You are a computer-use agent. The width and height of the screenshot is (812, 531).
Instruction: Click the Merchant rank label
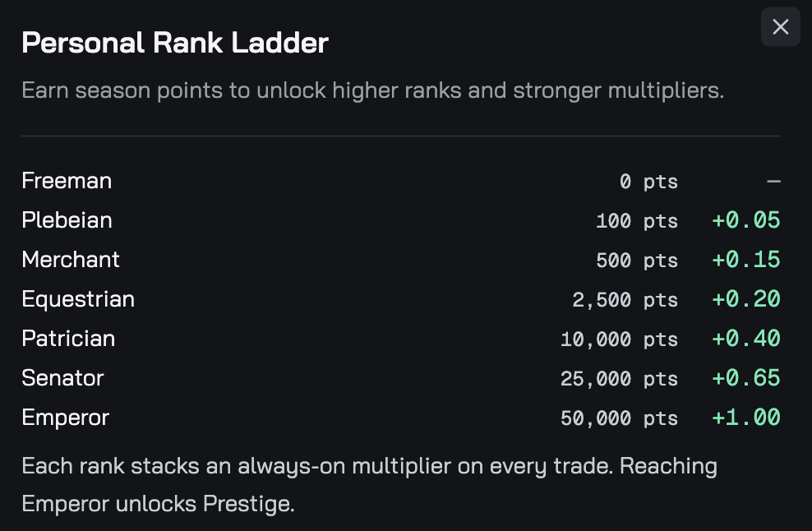point(71,260)
